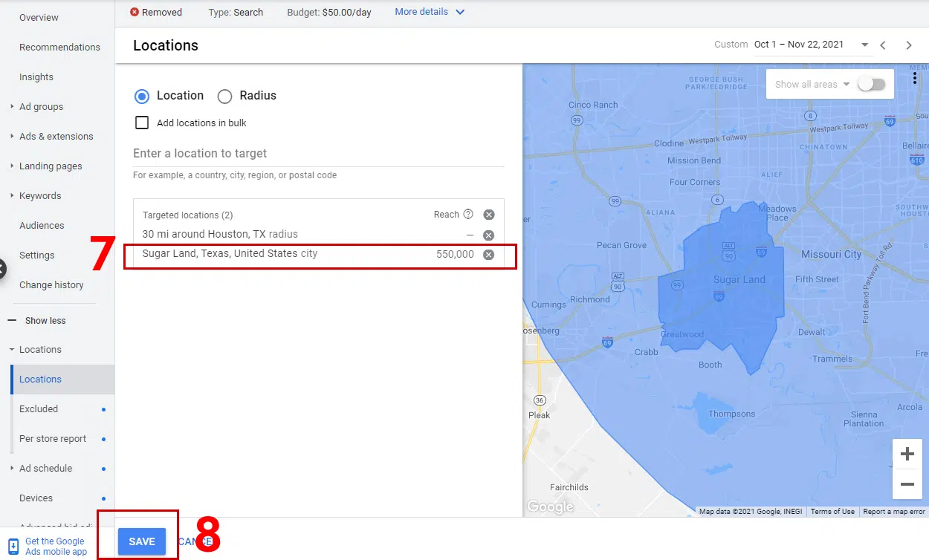Screen dimensions: 929x560
Task: Open the custom date range dropdown
Action: [x=865, y=45]
